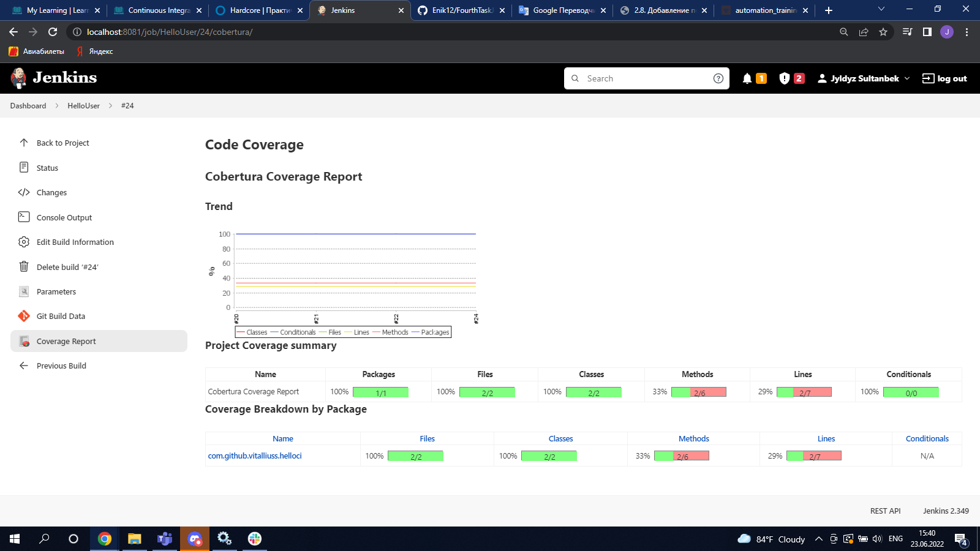Open Dashboard breadcrumb link
Image resolution: width=980 pixels, height=551 pixels.
point(28,106)
